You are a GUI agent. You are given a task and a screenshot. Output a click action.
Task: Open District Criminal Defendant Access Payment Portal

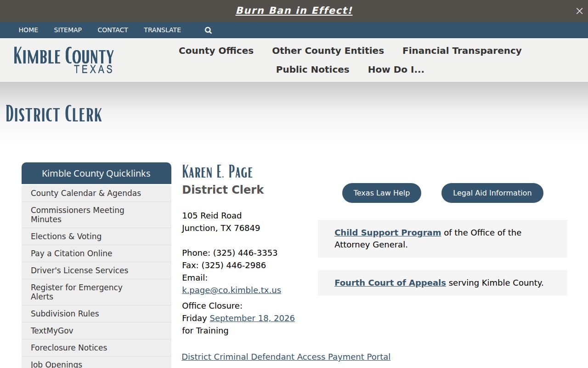tap(286, 356)
